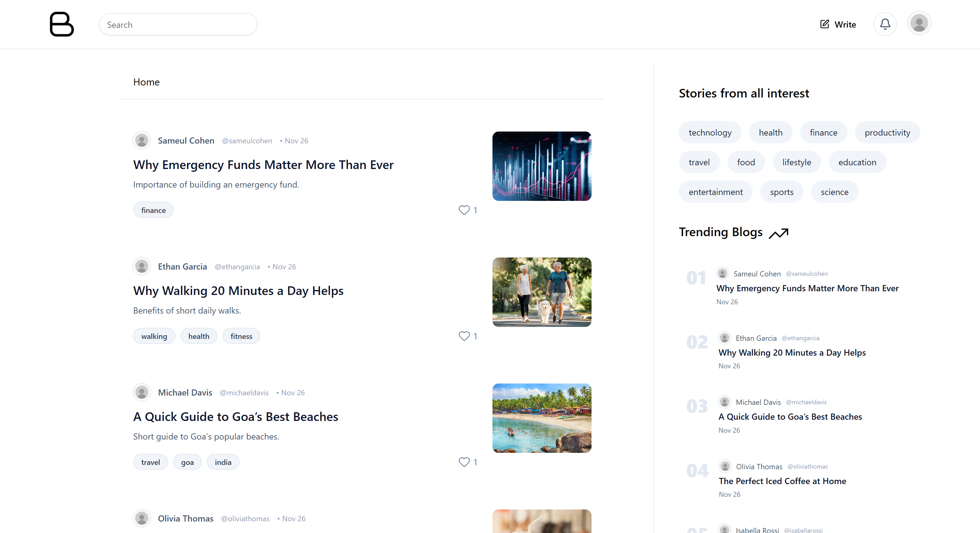
Task: Click the goa tag on the beaches post
Action: [x=187, y=462]
